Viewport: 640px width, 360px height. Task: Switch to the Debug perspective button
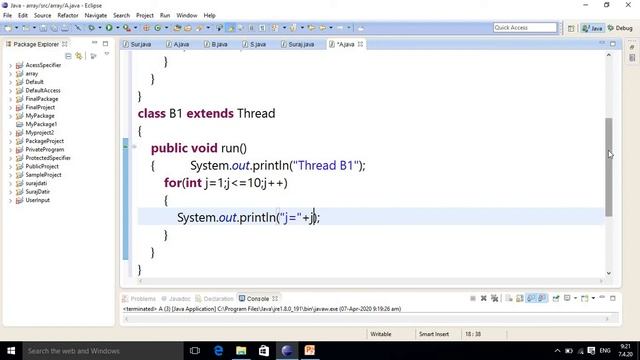pos(620,28)
